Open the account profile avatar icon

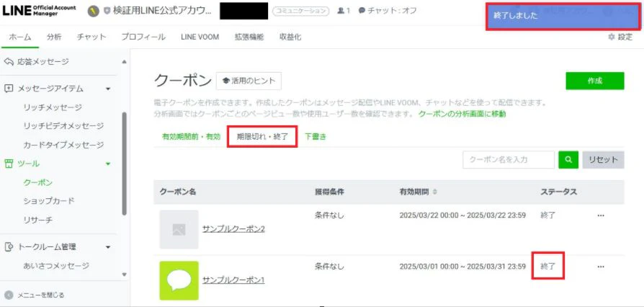(x=94, y=11)
